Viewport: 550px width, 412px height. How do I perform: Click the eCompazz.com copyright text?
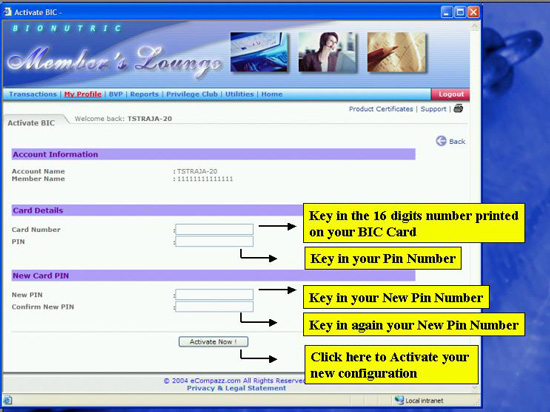click(234, 380)
